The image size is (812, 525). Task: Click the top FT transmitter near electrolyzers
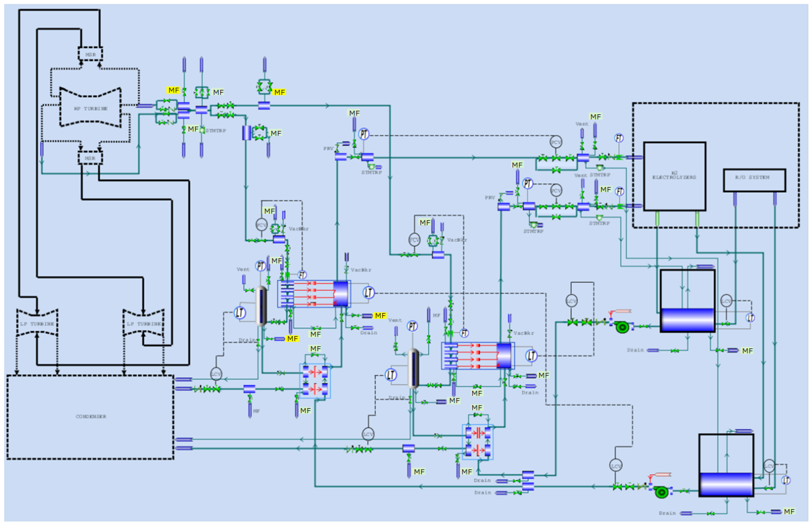click(x=619, y=138)
